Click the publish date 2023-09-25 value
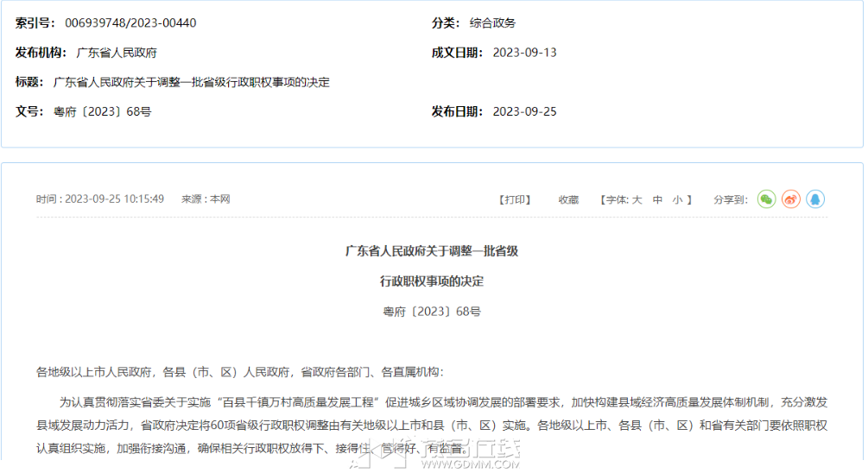Screen dimensions: 868x473 pyautogui.click(x=524, y=111)
